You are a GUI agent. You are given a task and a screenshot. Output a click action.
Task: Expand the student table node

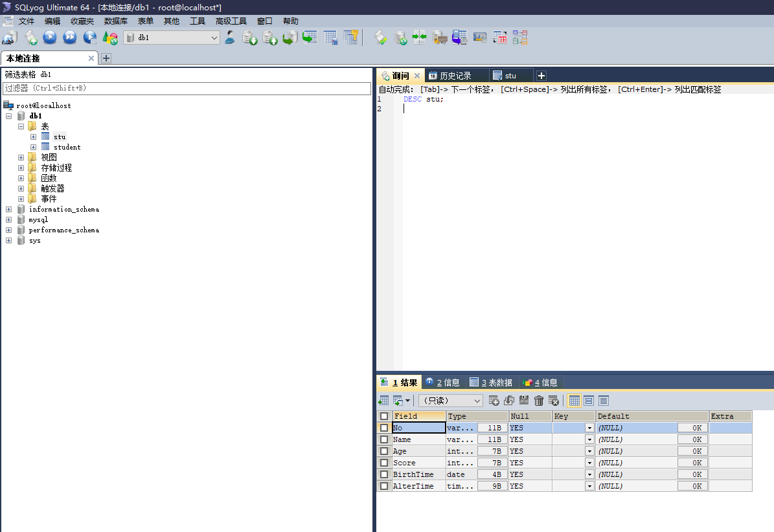[x=33, y=147]
